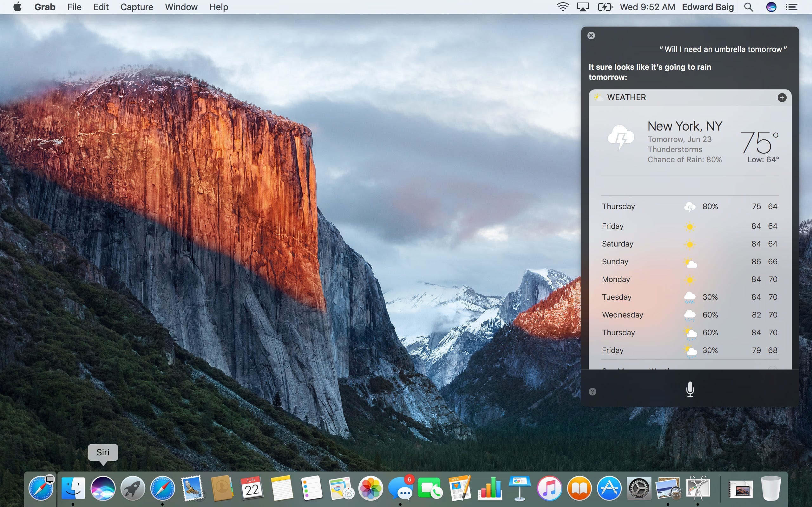Open Notification Center list icon
This screenshot has height=507, width=812.
point(791,7)
